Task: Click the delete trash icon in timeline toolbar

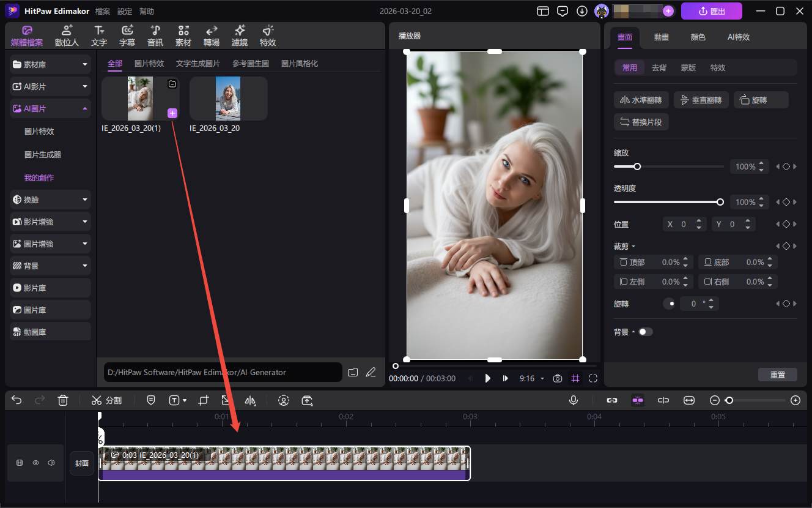Action: point(62,400)
